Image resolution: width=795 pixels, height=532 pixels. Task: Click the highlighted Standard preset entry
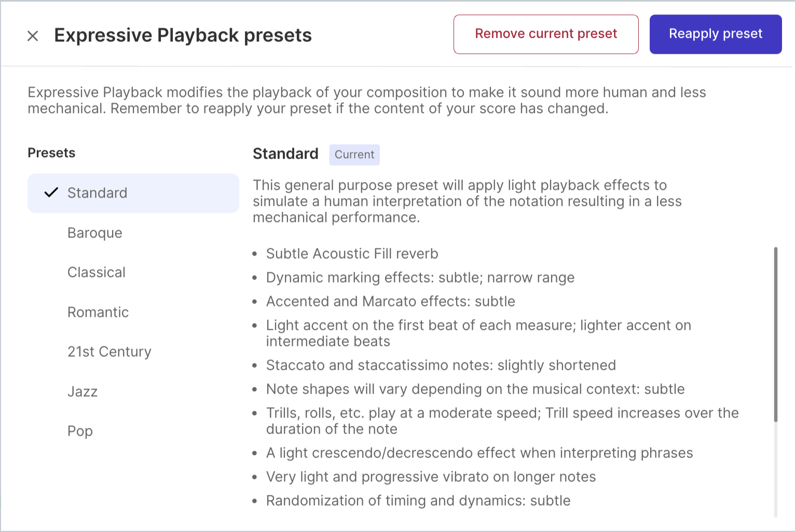pyautogui.click(x=133, y=192)
